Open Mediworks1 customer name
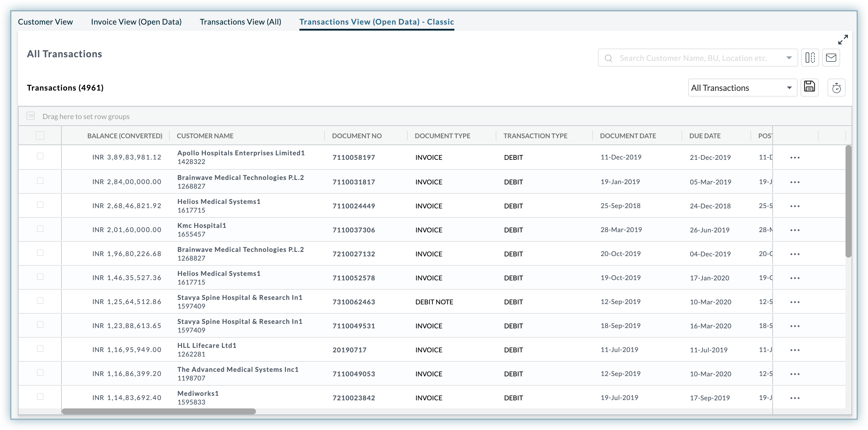868x430 pixels. [x=198, y=393]
